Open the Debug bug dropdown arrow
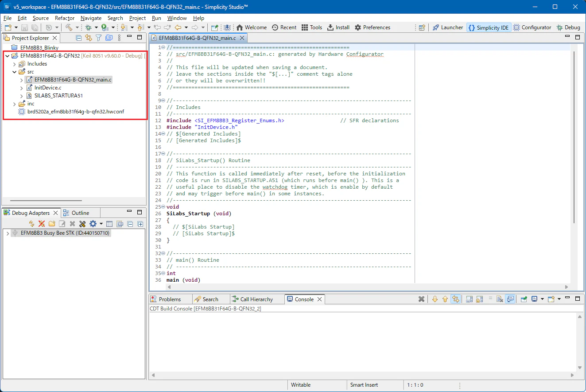This screenshot has height=392, width=586. click(x=95, y=27)
